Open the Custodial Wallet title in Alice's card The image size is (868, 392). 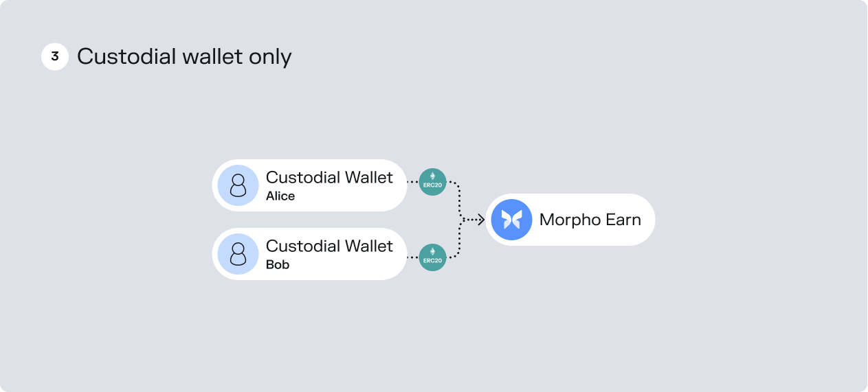click(x=329, y=177)
